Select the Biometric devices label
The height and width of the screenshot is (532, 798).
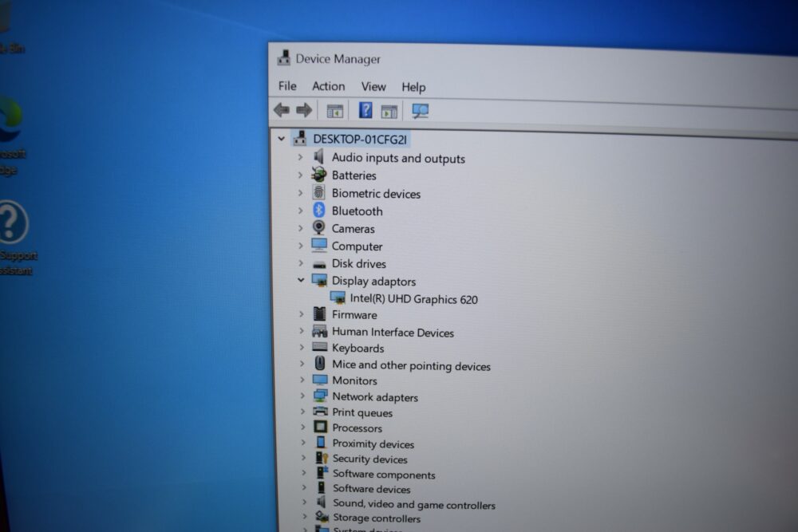click(376, 194)
